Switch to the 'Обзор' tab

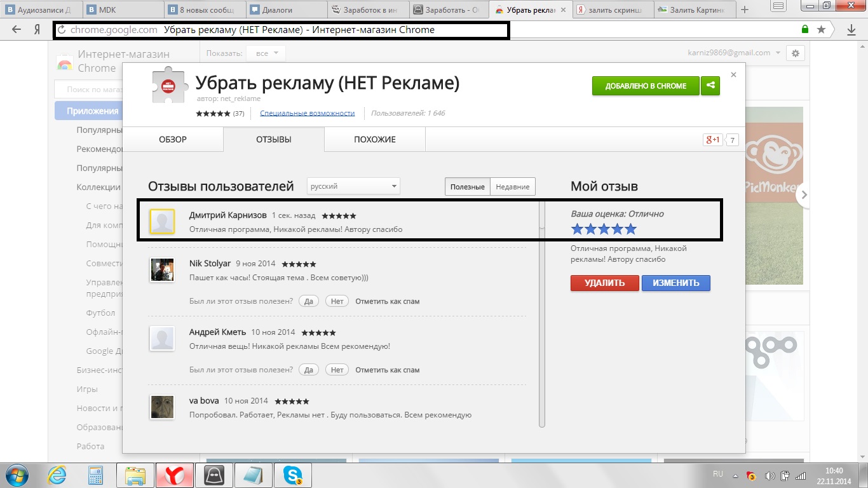point(173,139)
